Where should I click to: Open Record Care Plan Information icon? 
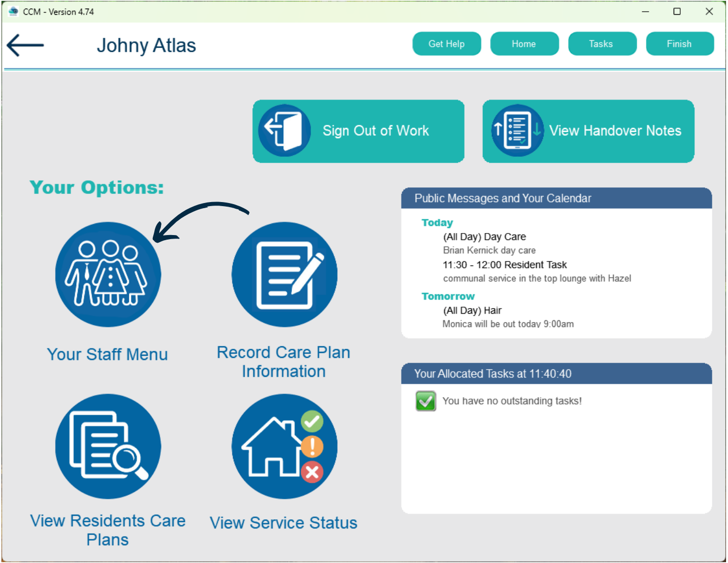[284, 274]
